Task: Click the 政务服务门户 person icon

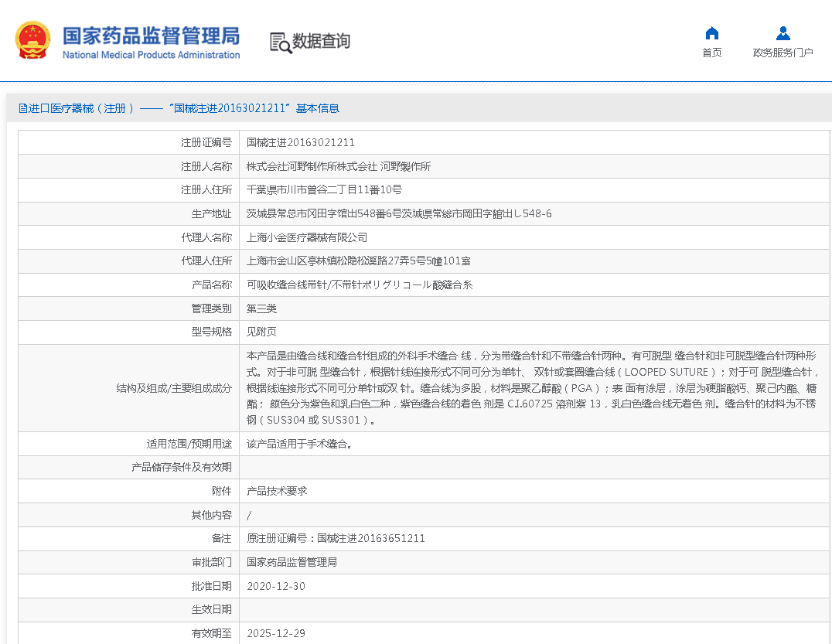Action: pos(783,32)
